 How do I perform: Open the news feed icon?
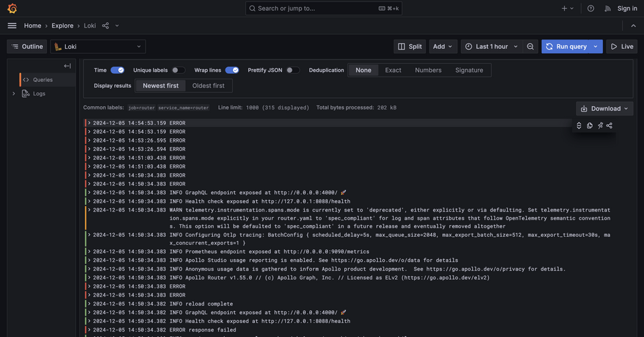pyautogui.click(x=608, y=8)
